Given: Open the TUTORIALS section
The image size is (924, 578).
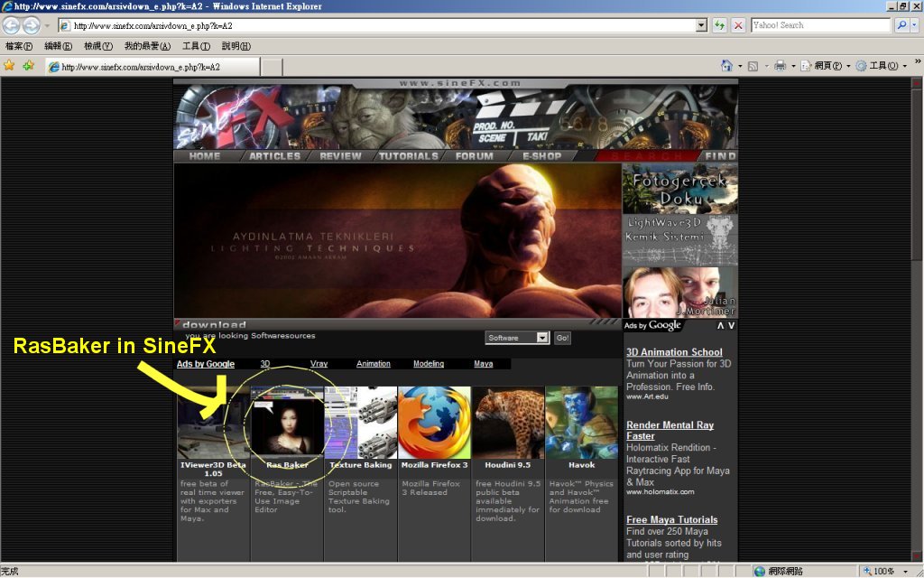Looking at the screenshot, I should point(409,156).
